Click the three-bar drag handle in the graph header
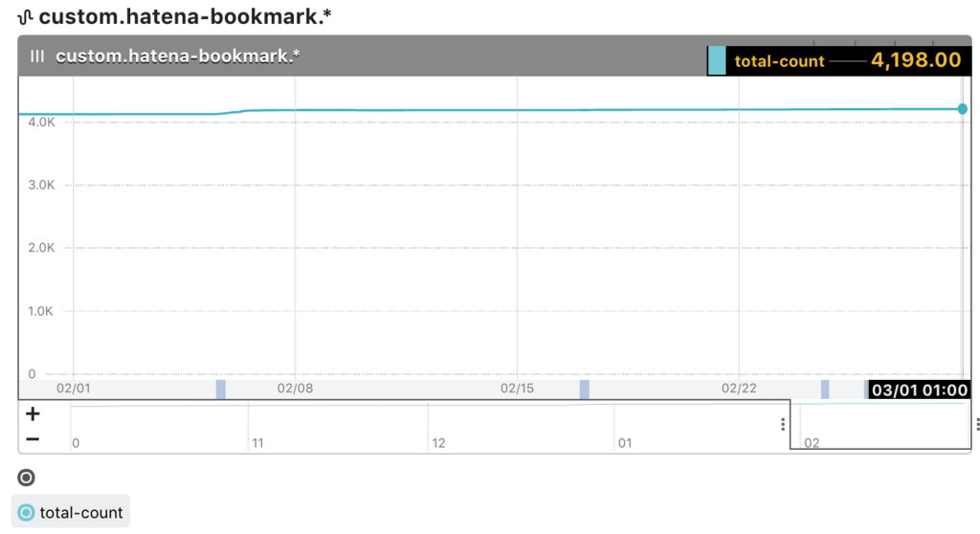This screenshot has width=980, height=534. pos(37,56)
